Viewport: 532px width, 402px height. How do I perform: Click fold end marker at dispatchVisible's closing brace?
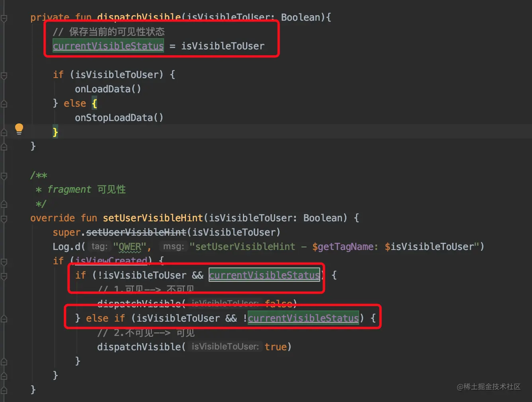coord(4,147)
